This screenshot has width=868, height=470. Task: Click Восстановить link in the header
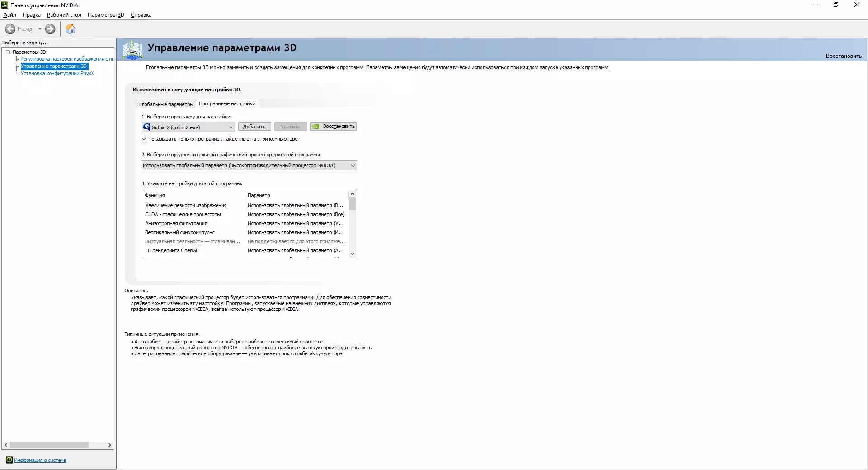click(x=844, y=56)
